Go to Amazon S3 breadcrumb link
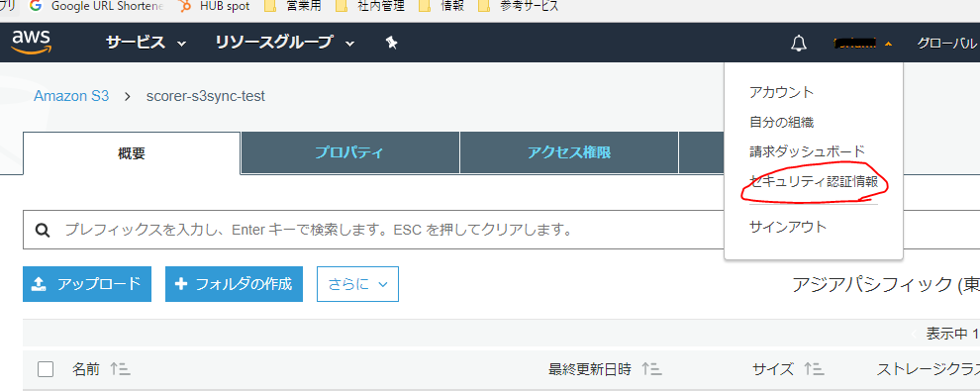 click(x=71, y=96)
